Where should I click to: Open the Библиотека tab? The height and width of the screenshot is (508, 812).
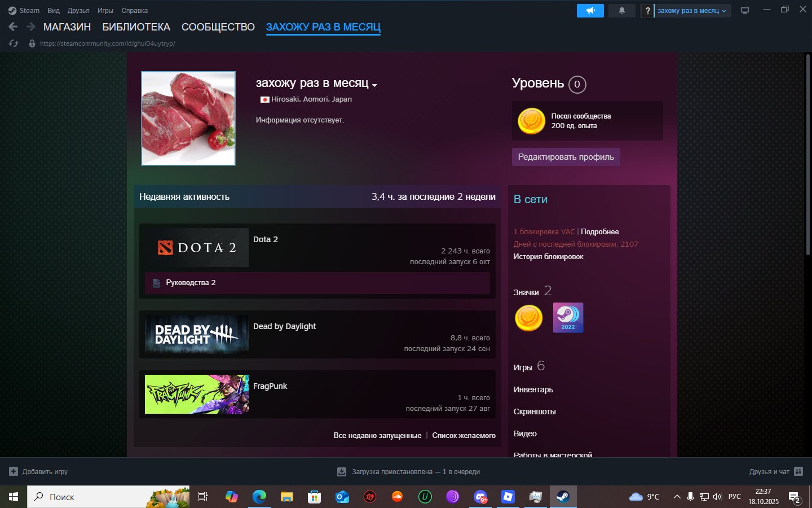[x=136, y=27]
